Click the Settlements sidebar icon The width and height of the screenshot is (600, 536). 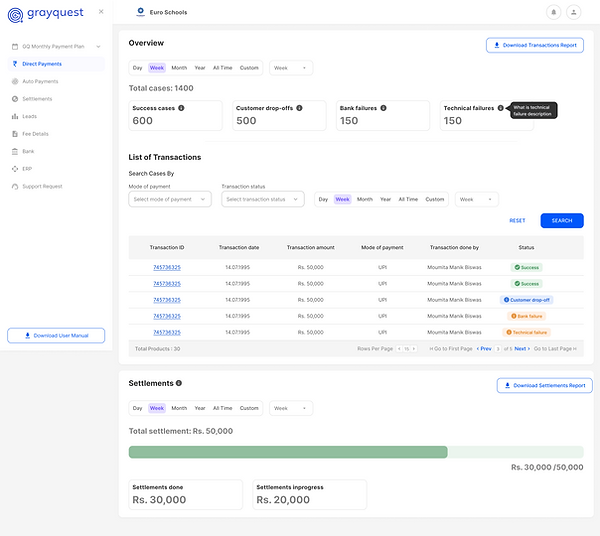[15, 99]
